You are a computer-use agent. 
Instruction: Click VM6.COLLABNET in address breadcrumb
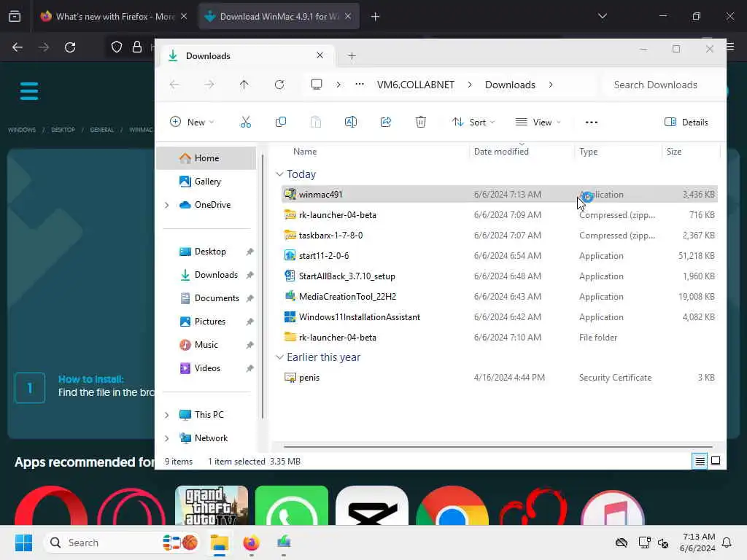415,85
